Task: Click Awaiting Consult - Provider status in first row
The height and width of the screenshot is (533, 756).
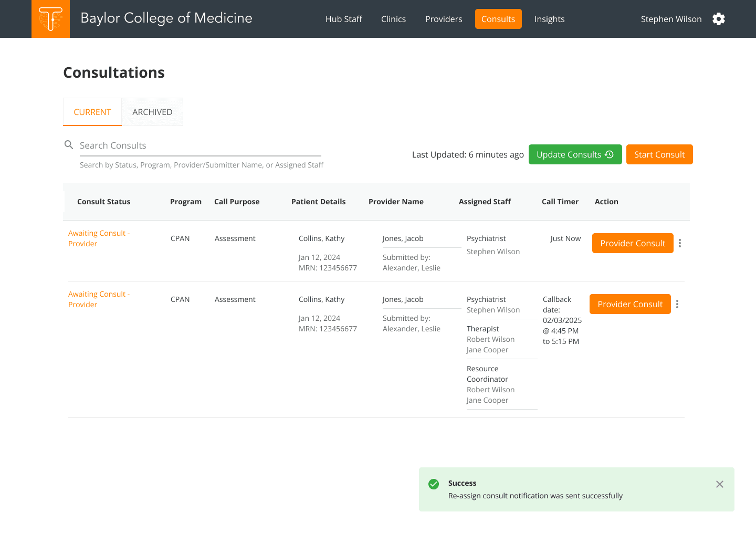Action: point(99,238)
